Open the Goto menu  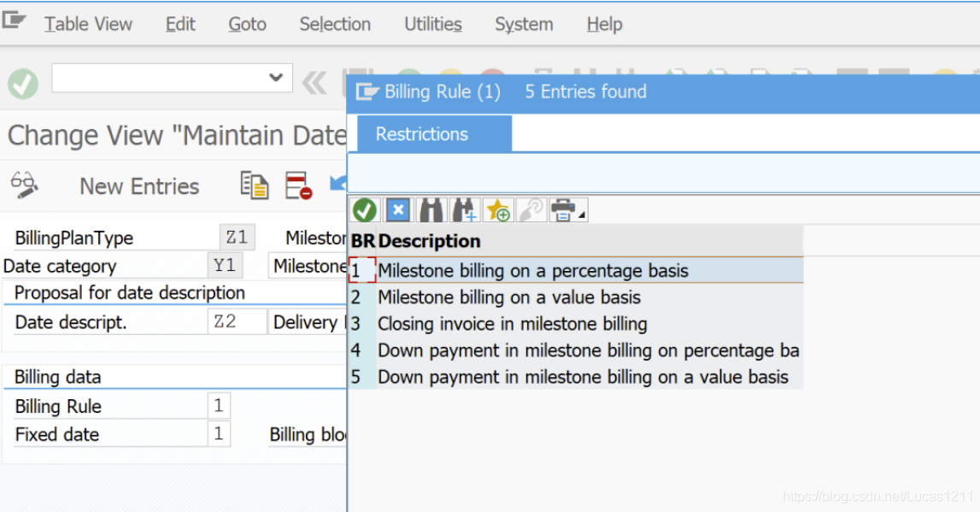pyautogui.click(x=247, y=25)
